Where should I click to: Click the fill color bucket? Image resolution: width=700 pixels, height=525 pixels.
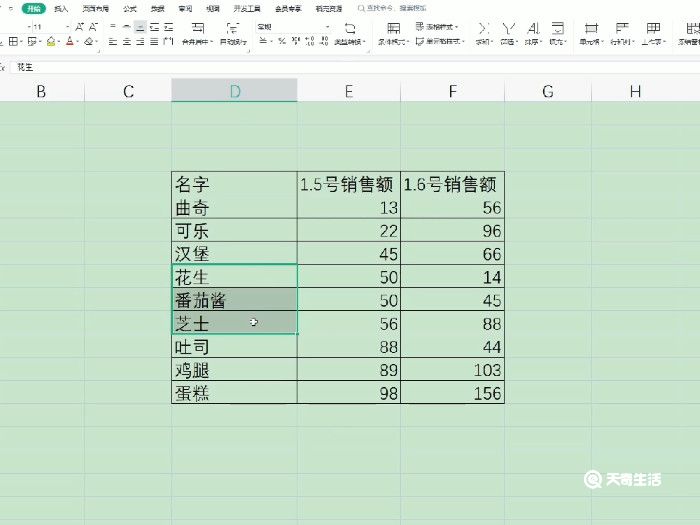click(51, 42)
